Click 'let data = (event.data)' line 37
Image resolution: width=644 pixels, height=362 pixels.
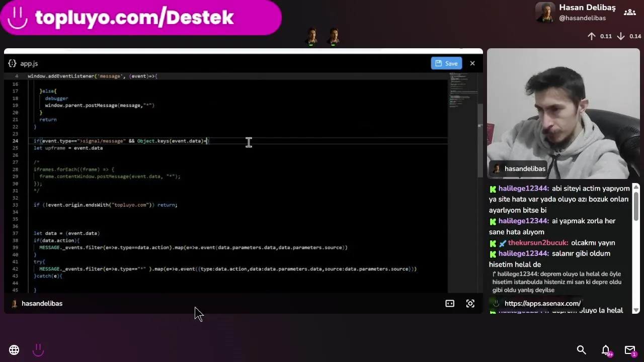point(66,233)
